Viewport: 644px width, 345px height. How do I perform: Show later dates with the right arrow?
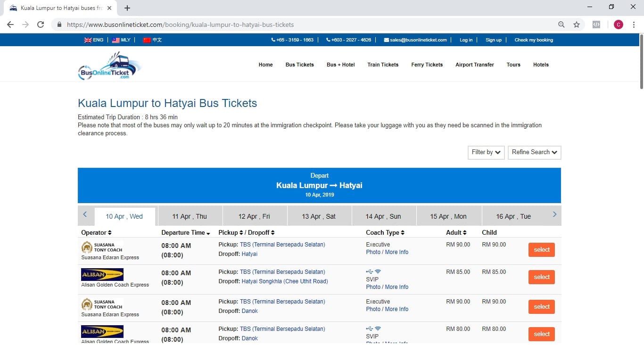pos(554,215)
